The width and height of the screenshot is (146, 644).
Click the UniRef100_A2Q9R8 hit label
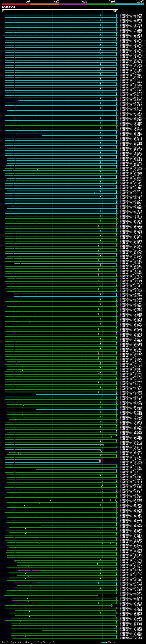pyautogui.click(x=131, y=314)
